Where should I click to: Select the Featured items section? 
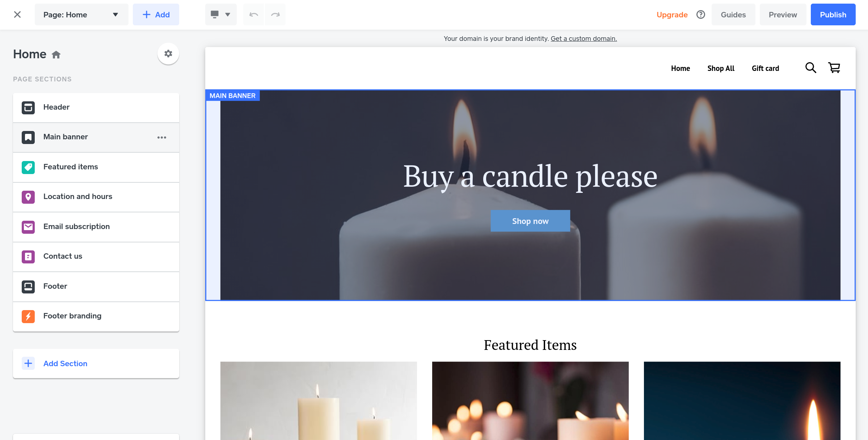tap(96, 167)
